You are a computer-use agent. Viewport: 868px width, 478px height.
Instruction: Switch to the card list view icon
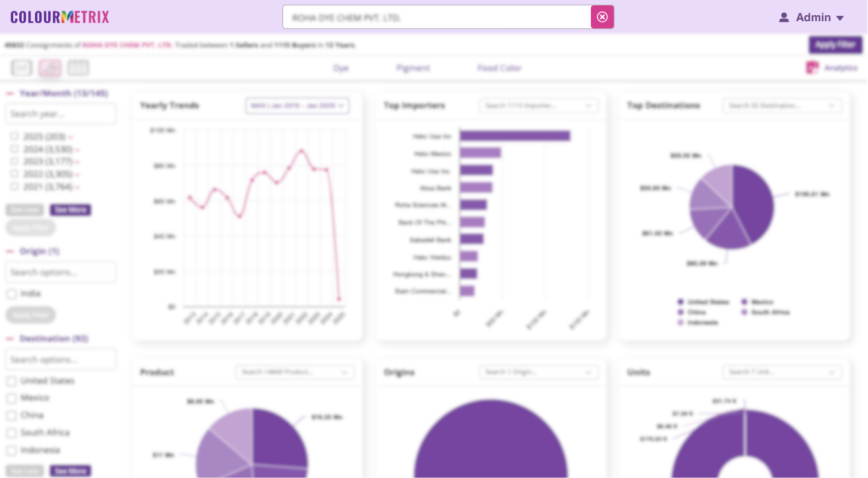tap(22, 68)
